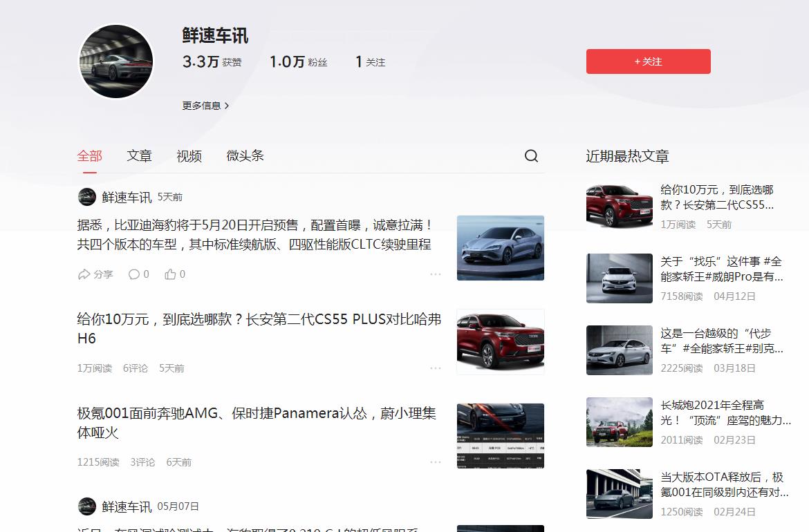Screen dimensions: 809x532
Task: Open 1 关注 following count
Action: point(370,62)
